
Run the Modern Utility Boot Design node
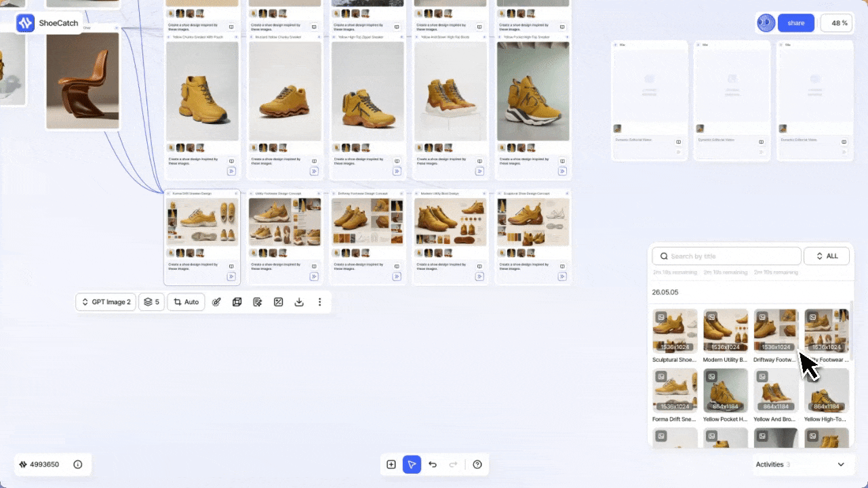pos(479,277)
